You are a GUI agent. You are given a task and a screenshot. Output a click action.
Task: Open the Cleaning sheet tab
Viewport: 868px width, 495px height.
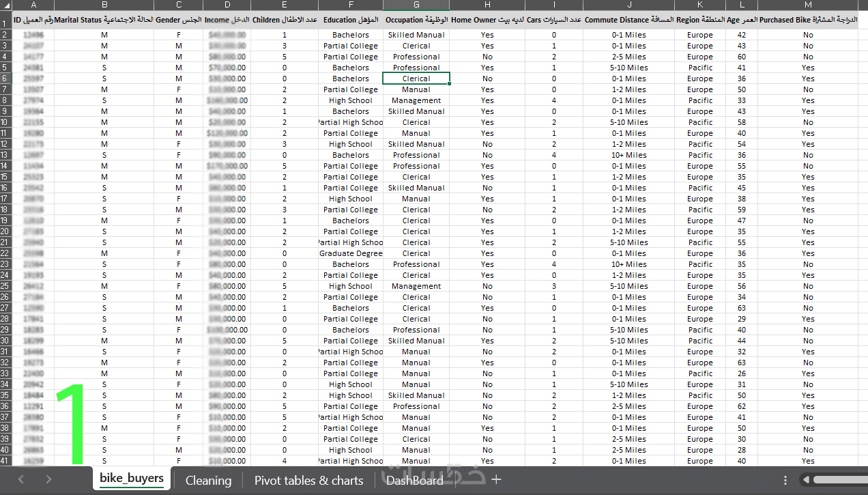pyautogui.click(x=208, y=480)
